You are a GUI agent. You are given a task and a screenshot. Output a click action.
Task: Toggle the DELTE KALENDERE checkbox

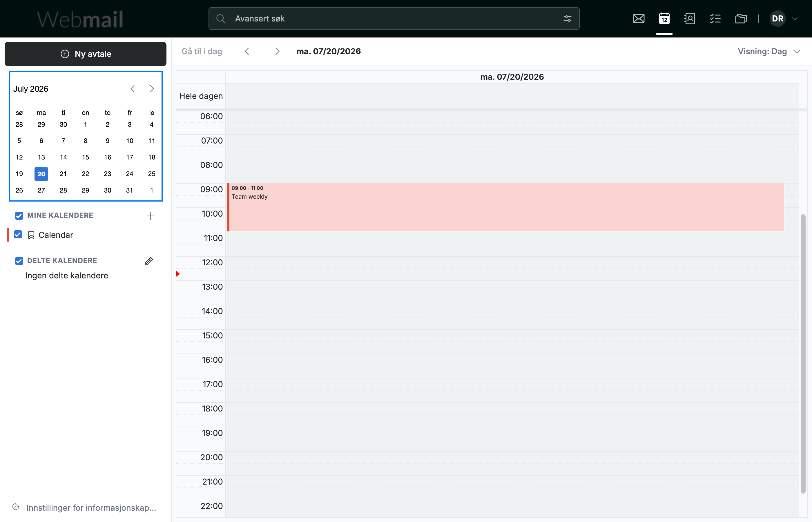19,261
